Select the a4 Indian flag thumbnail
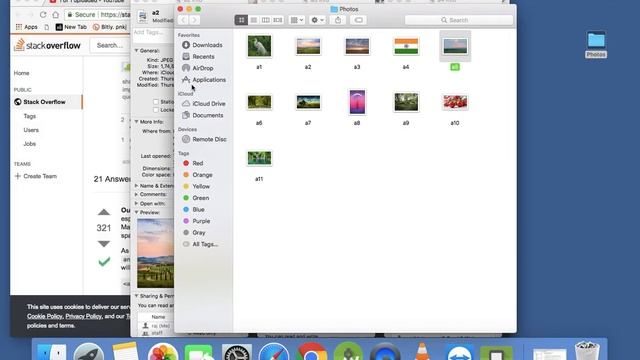Screen dimensions: 640x360 pyautogui.click(x=406, y=46)
